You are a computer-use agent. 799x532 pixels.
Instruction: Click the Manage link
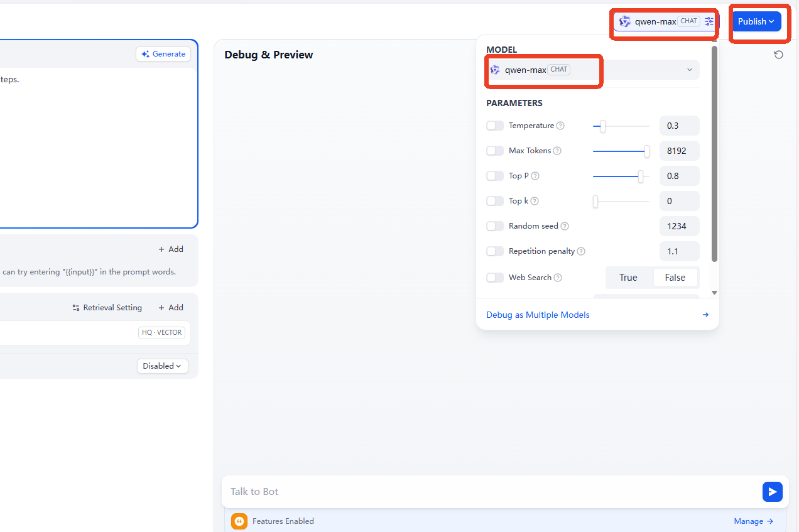tap(754, 521)
